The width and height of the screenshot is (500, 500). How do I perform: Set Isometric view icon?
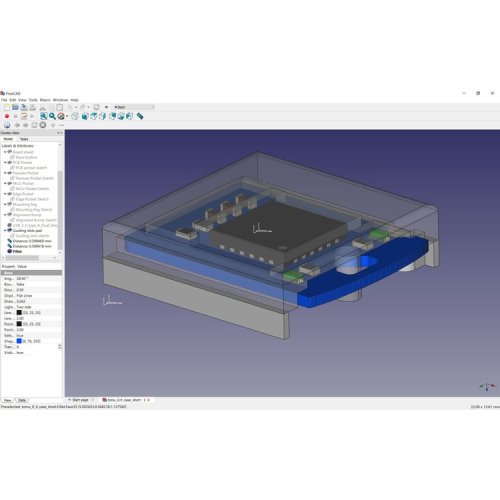[75, 116]
